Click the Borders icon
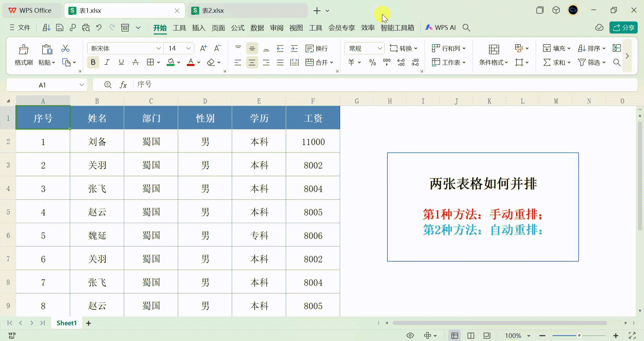The image size is (644, 341). (x=150, y=62)
